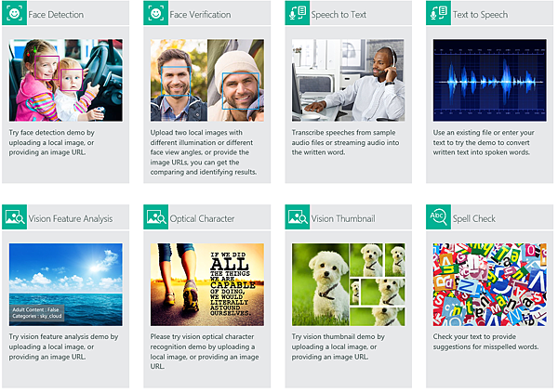Select the two men face verification image
Viewport: 558px width, 392px height.
(x=207, y=80)
